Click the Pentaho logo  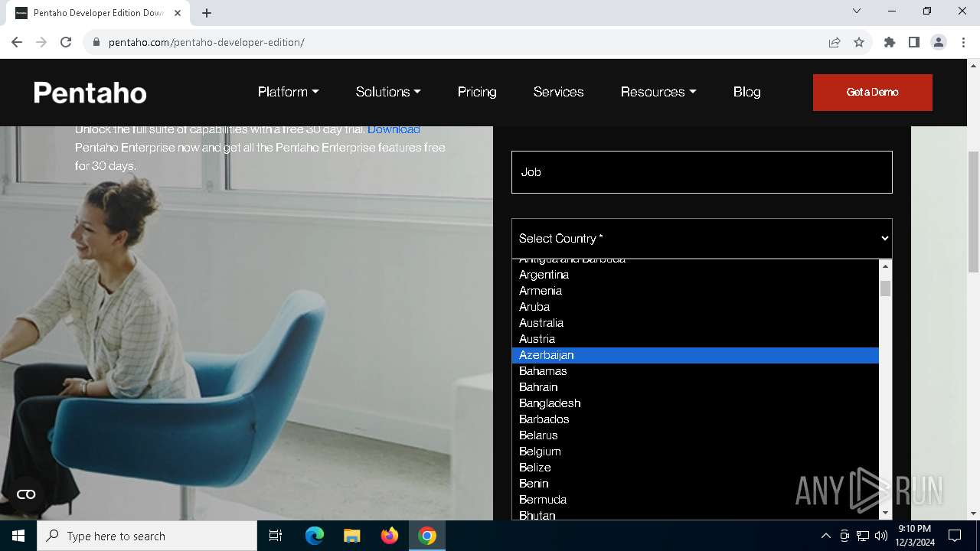click(90, 93)
